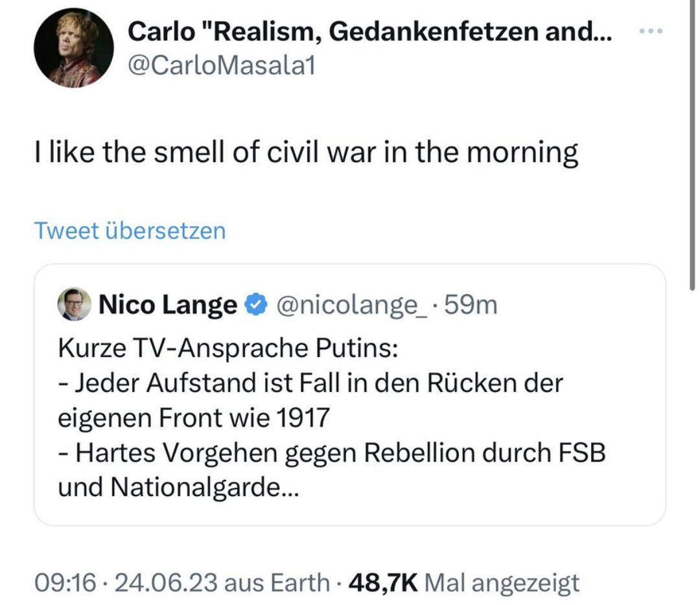The width and height of the screenshot is (700, 605).
Task: Open the Nico Lange name in quoted tweet
Action: (168, 304)
